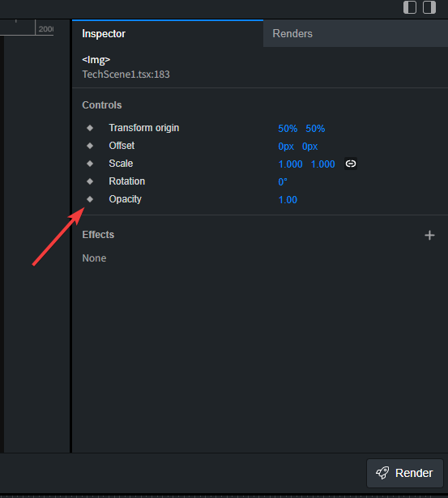The image size is (448, 498).
Task: Select the Opacity value 1.00
Action: 288,200
